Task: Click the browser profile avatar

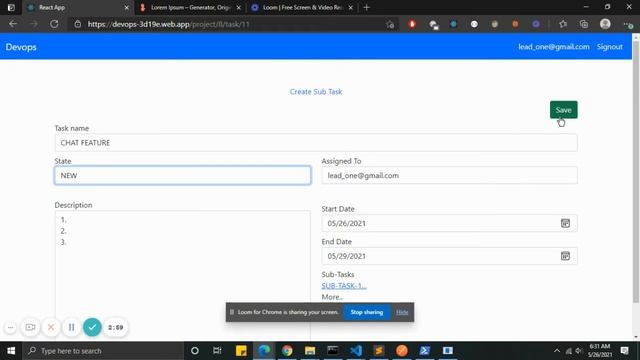Action: [x=605, y=24]
